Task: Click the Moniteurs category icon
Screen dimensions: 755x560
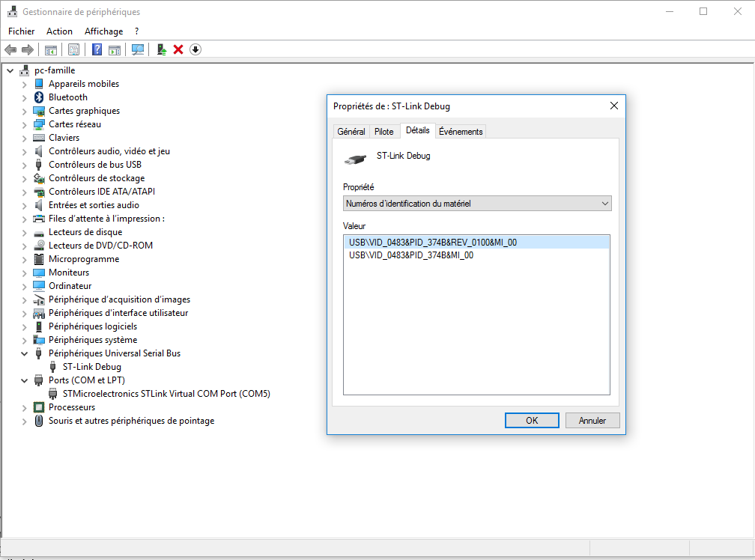Action: pyautogui.click(x=39, y=273)
